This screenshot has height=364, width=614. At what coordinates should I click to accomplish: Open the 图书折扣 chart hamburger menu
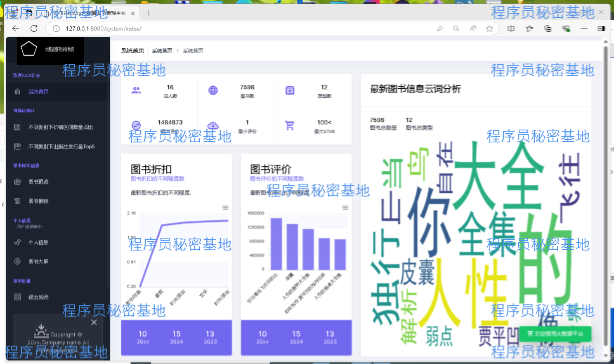[x=225, y=208]
